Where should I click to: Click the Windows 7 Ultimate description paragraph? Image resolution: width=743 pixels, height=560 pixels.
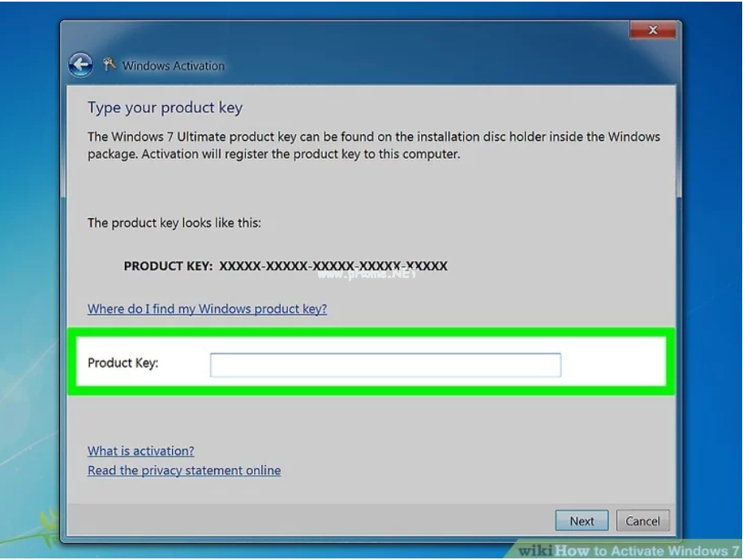click(373, 145)
